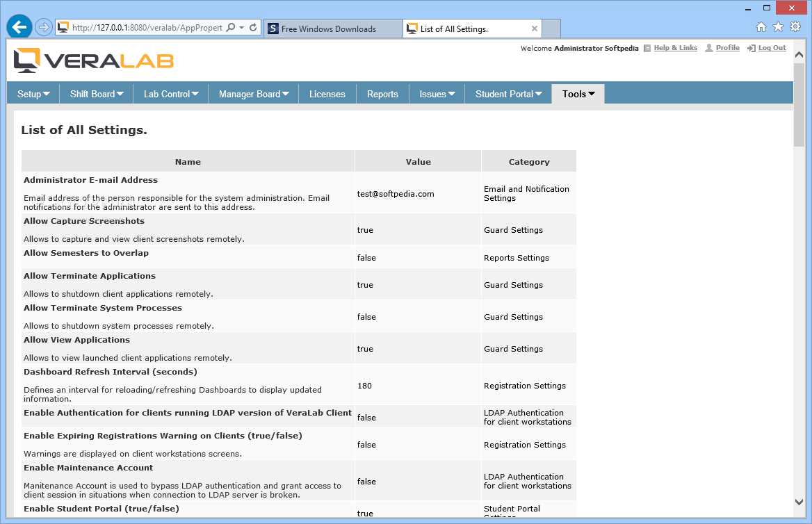Select Allow Terminate System Processes setting
This screenshot has height=524, width=812.
103,308
